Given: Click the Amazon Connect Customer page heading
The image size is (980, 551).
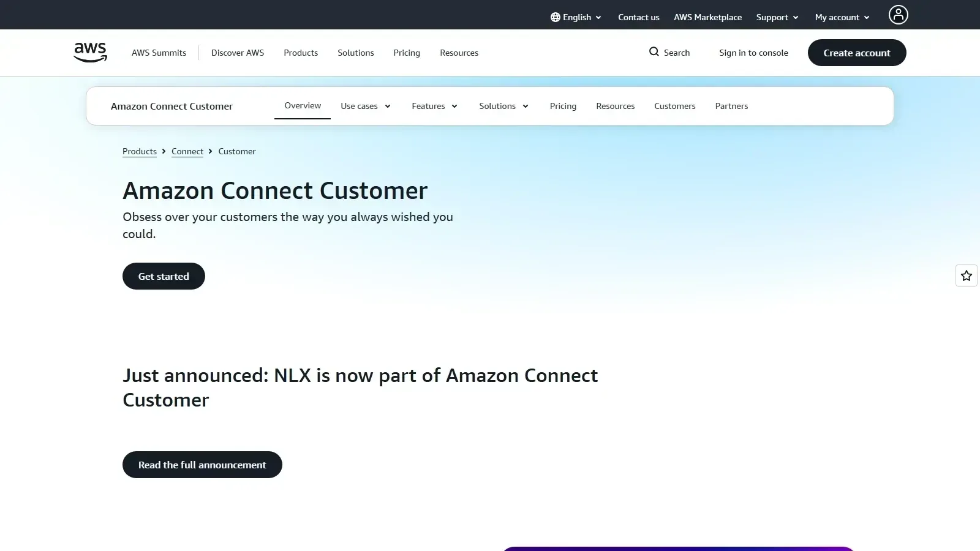Looking at the screenshot, I should (275, 190).
